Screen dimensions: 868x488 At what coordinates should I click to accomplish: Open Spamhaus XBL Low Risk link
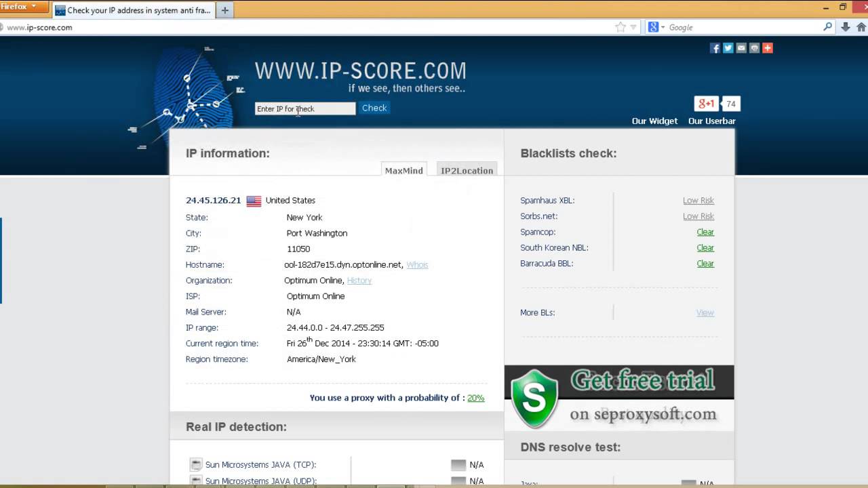[698, 201]
